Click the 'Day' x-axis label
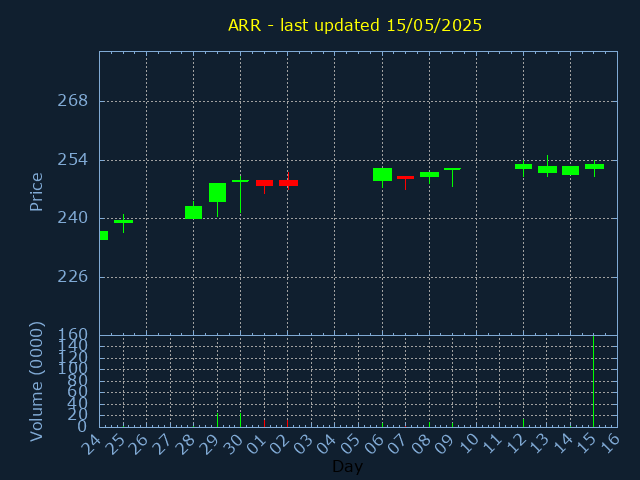The image size is (640, 480). click(347, 466)
